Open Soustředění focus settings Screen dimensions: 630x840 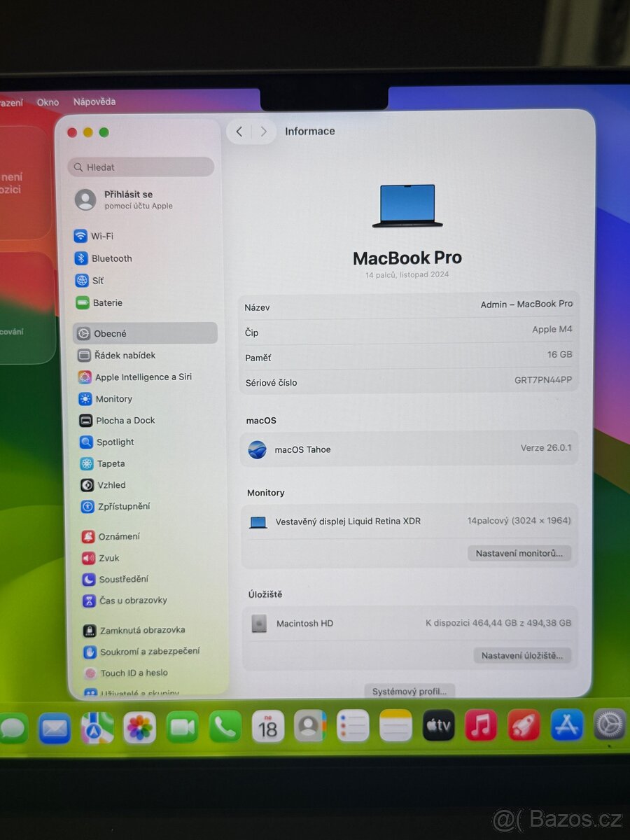[x=115, y=580]
